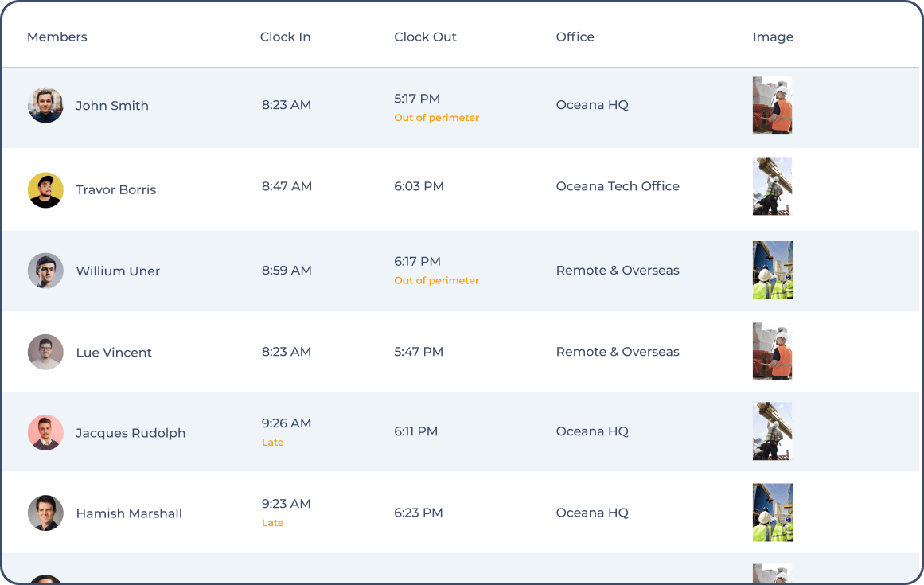Sort by Clock In column header
The width and height of the screenshot is (924, 585).
[285, 37]
